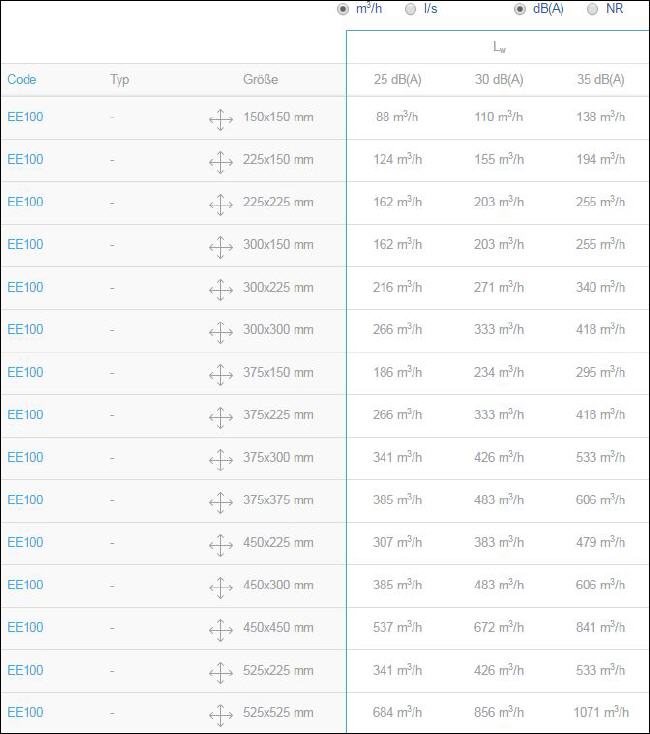Click dimension arrows icon for 525x525 mm
Viewport: 650px width, 734px height.
221,715
